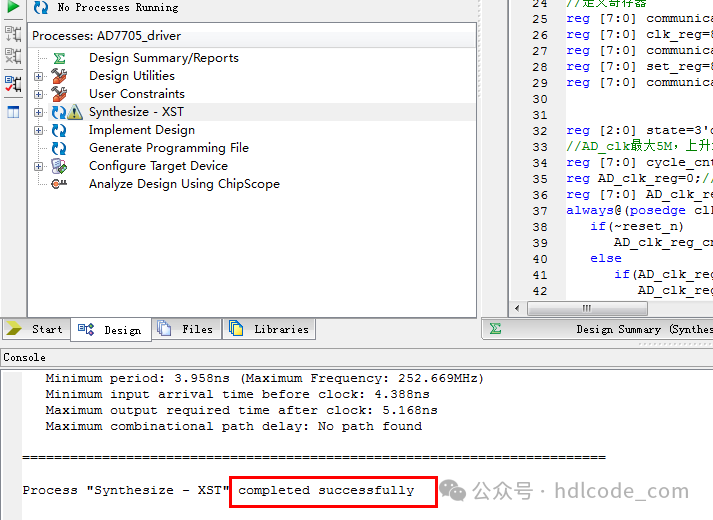713x520 pixels.
Task: Click the rerun icon beside No Processes Running
Action: click(x=41, y=7)
